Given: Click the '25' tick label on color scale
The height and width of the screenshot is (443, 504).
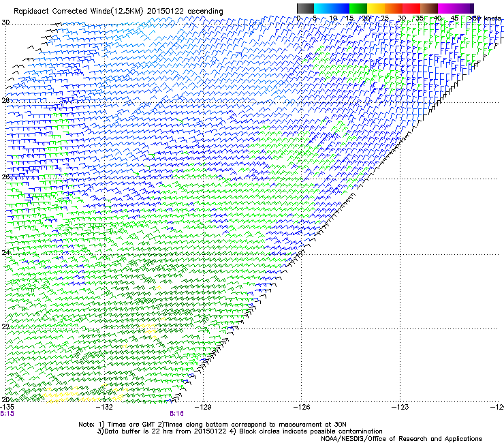Looking at the screenshot, I should click(385, 18).
